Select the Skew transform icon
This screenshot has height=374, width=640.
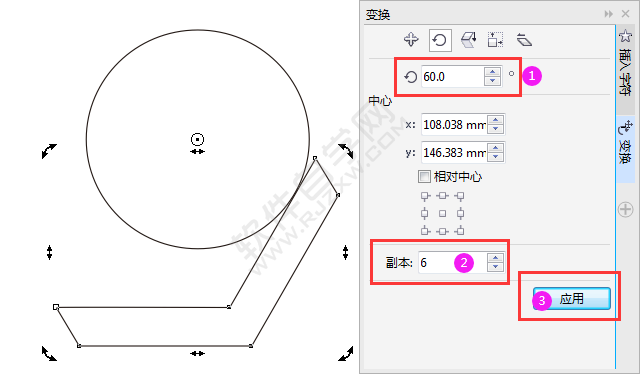click(x=524, y=40)
